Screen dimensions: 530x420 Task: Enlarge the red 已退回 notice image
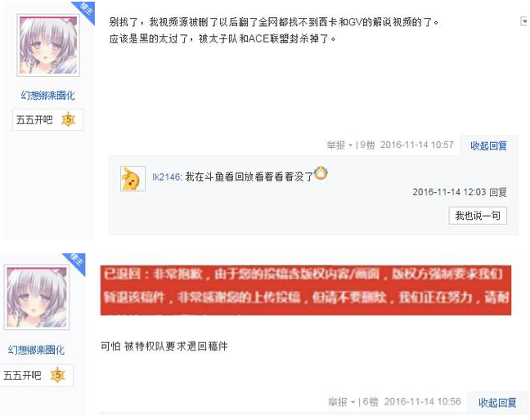(x=306, y=290)
